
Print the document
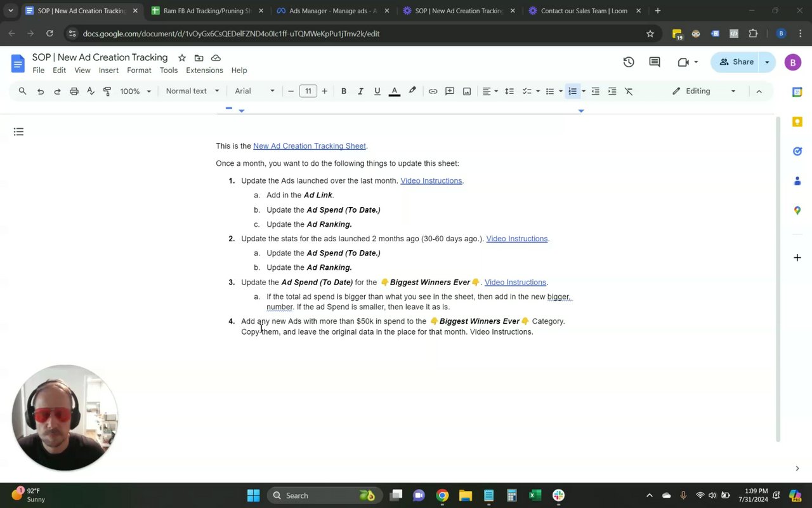point(74,91)
